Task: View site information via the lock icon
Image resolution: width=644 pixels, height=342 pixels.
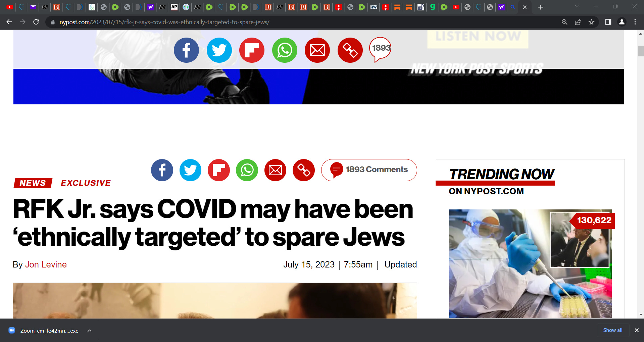Action: coord(53,22)
